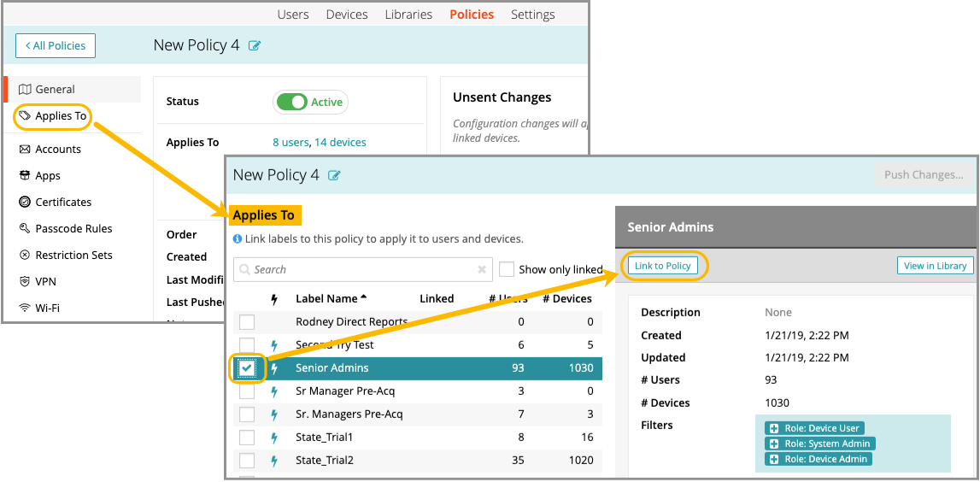Click the Certificates badge icon in sidebar
Image resolution: width=980 pixels, height=482 pixels.
coord(25,202)
